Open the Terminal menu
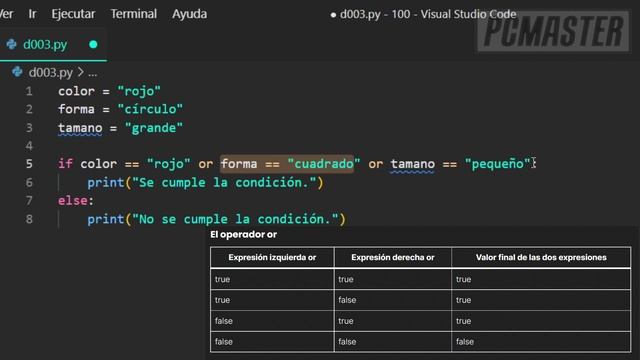The image size is (640, 360). tap(133, 14)
